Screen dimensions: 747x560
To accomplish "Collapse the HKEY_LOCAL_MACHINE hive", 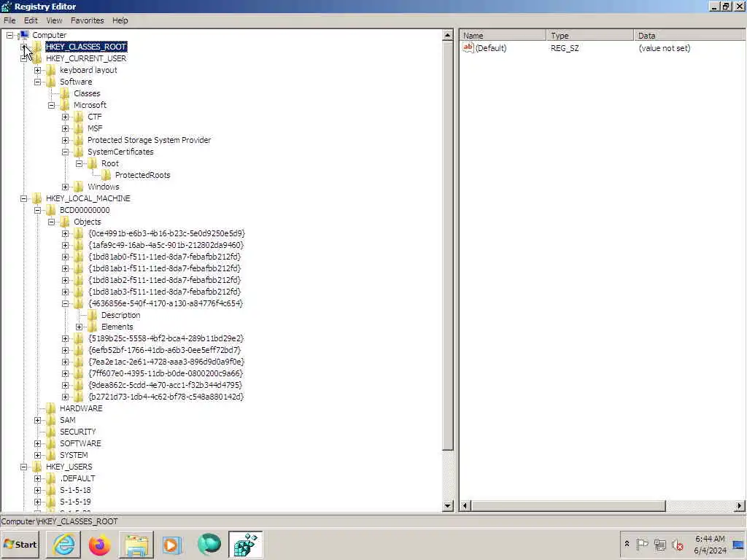I will tap(23, 198).
